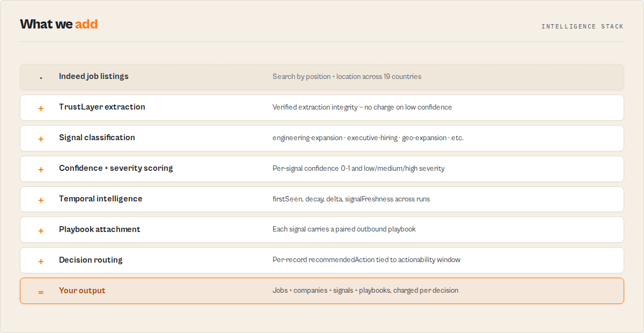
Task: Select the "Your output" title
Action: 82,291
